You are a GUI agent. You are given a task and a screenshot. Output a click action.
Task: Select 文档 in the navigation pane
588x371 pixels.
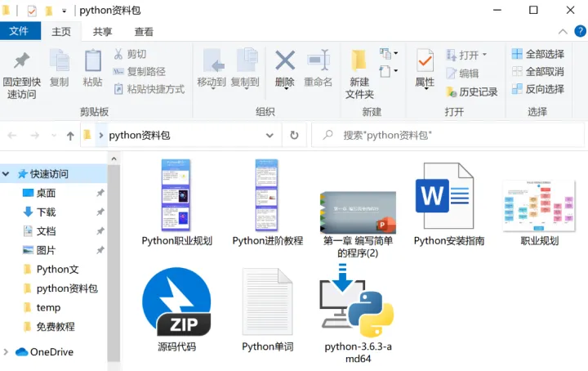(46, 231)
